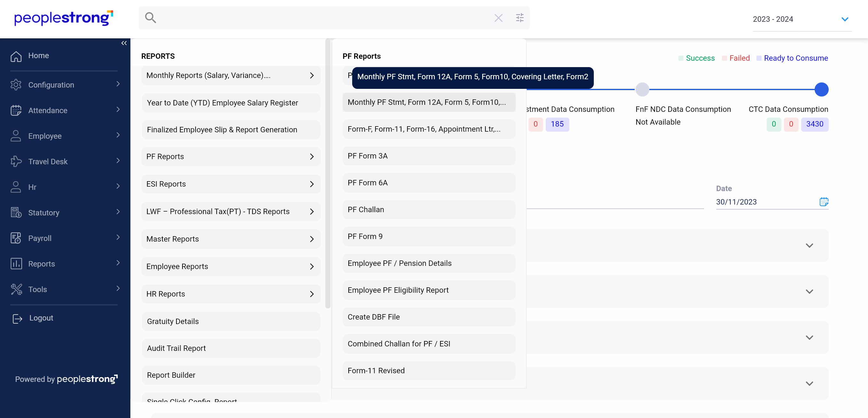Open the search filter settings icon
The width and height of the screenshot is (868, 418).
[520, 18]
